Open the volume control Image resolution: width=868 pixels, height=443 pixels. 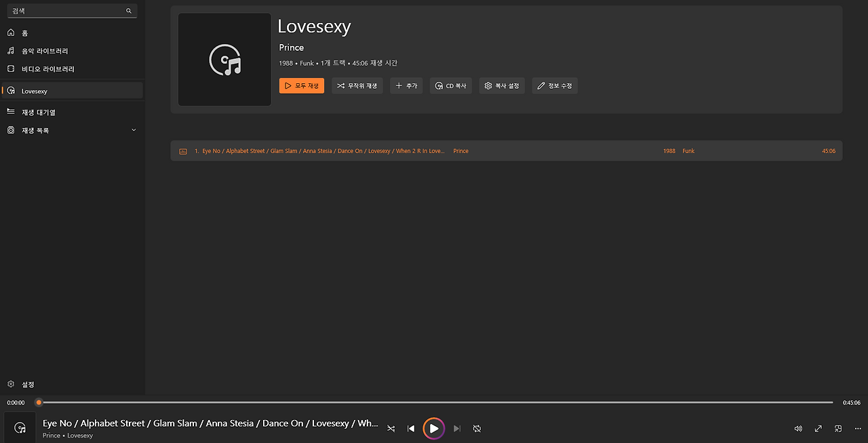coord(798,429)
